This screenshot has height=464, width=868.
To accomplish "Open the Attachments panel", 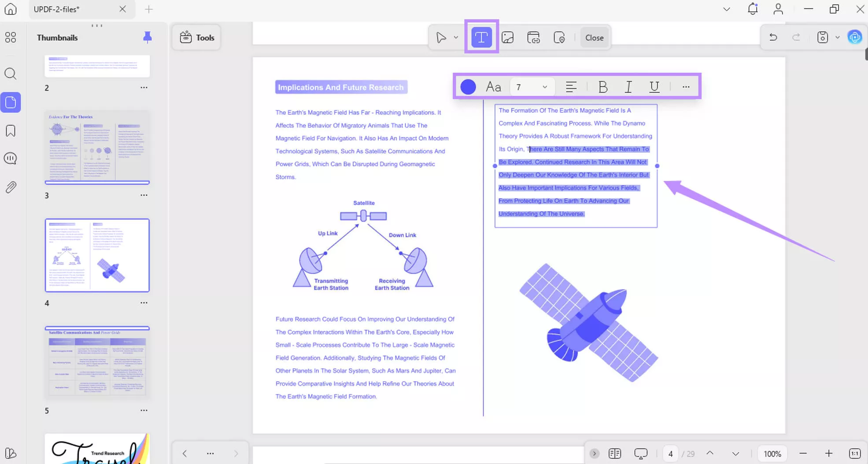I will coord(11,187).
